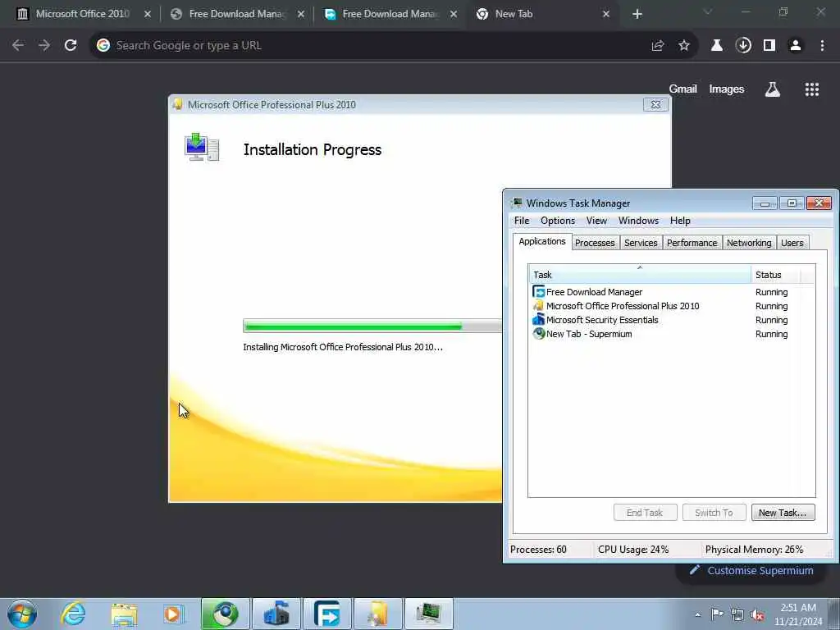
Task: Open the Task Manager File menu
Action: (521, 221)
